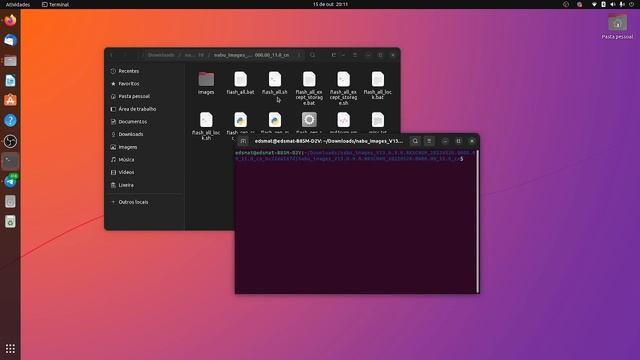Select the flash_all.bat file
The width and height of the screenshot is (640, 360).
click(240, 83)
